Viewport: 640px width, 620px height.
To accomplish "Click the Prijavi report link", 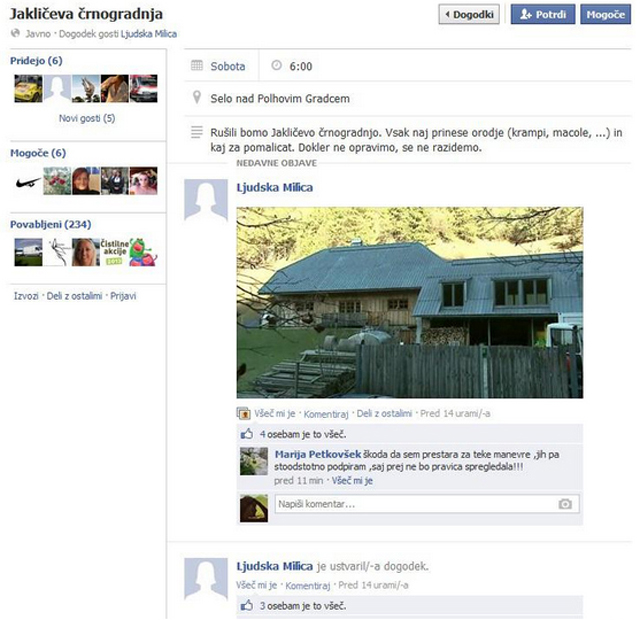I will [x=123, y=296].
